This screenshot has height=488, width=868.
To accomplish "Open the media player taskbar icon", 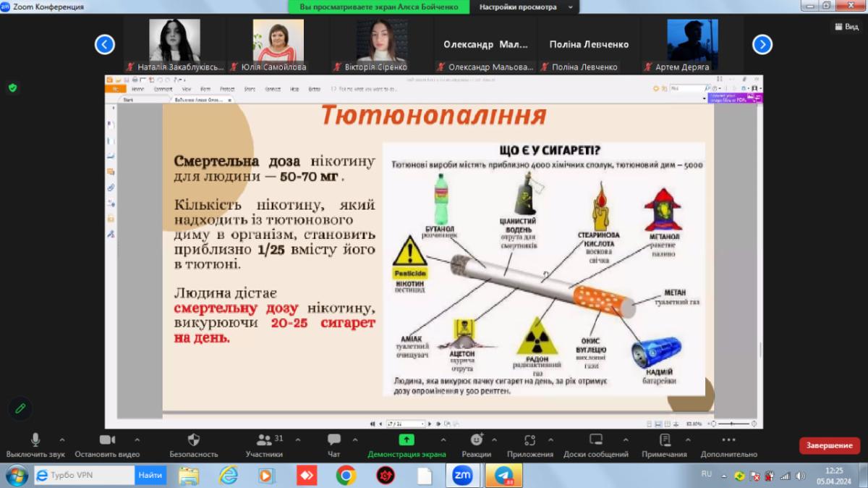I will click(x=268, y=476).
